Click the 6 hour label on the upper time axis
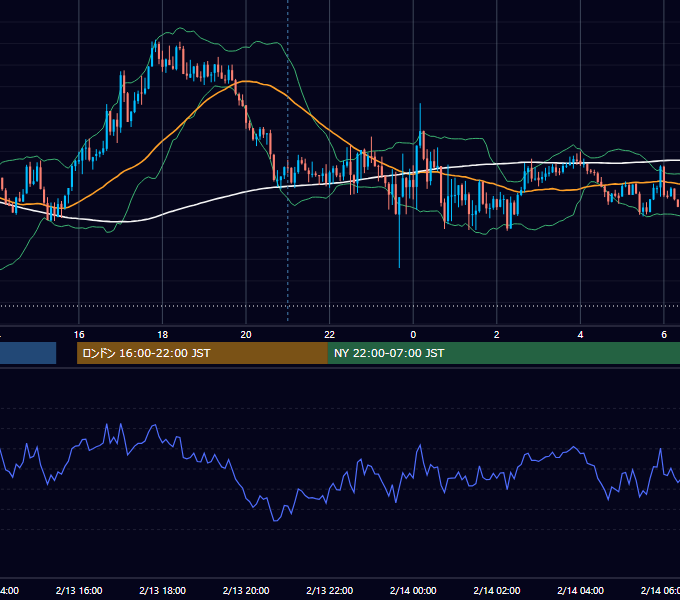 tap(664, 335)
